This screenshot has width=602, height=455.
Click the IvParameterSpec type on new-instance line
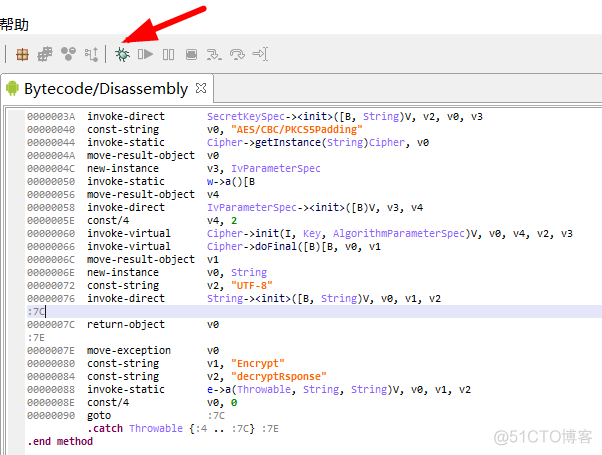coord(276,169)
